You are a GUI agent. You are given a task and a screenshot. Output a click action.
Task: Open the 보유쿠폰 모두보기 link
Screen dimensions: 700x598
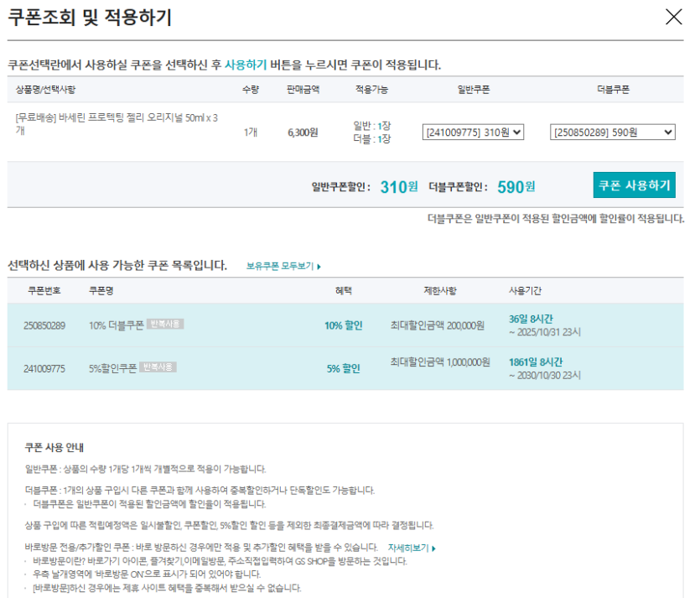point(279,266)
